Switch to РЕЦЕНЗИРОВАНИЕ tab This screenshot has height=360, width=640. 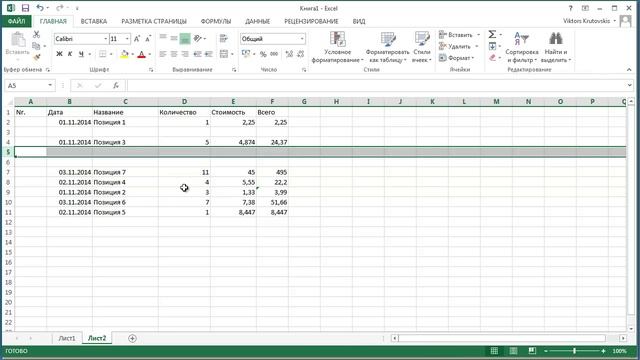(x=311, y=21)
